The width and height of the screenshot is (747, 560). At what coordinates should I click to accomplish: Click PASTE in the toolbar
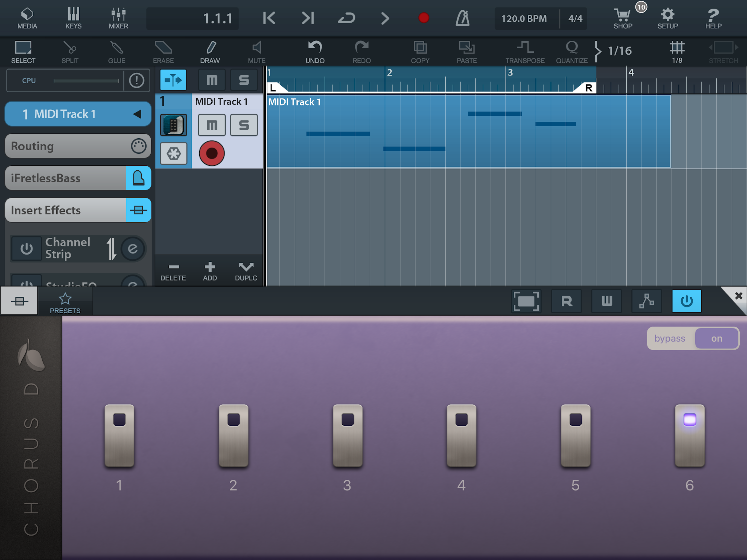coord(467,52)
